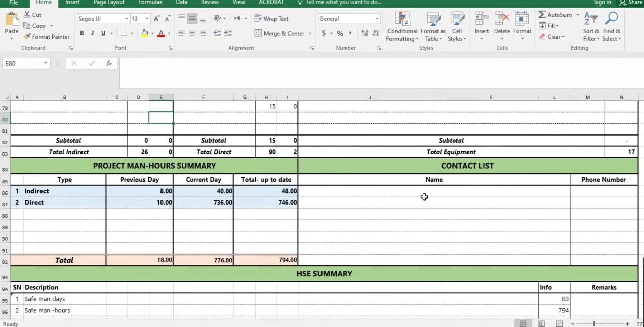The width and height of the screenshot is (644, 327).
Task: Toggle Italic formatting
Action: pyautogui.click(x=92, y=33)
